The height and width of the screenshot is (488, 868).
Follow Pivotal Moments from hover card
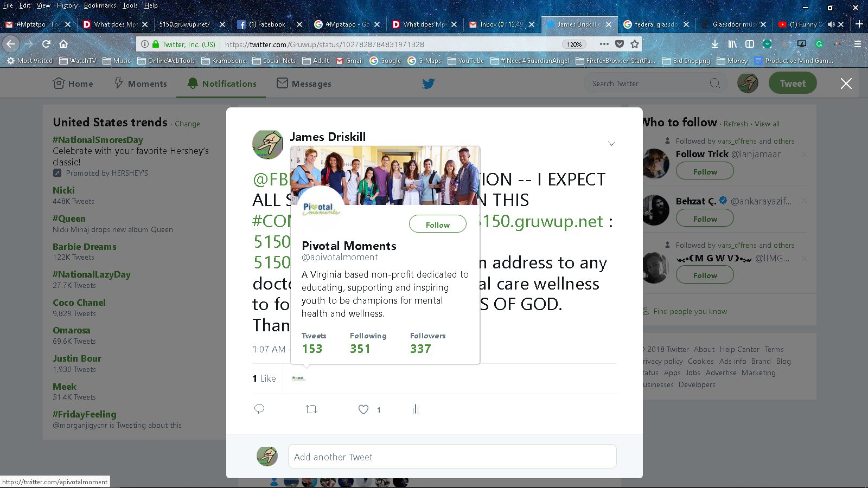click(437, 224)
